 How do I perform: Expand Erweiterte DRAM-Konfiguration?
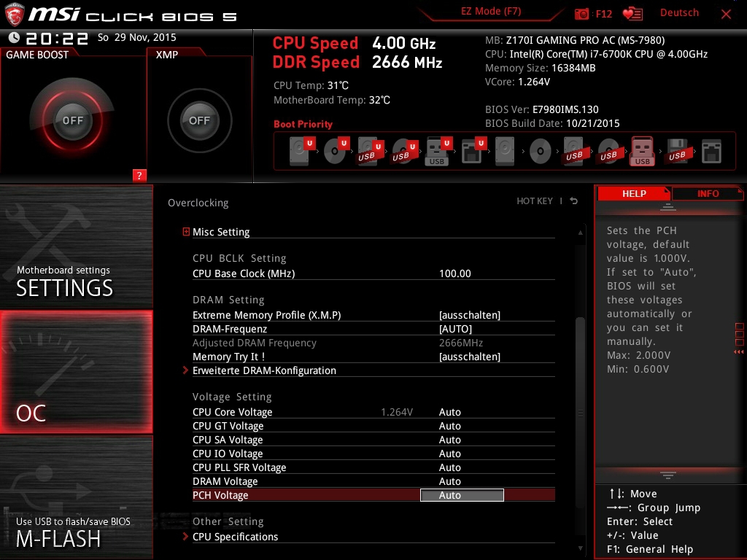click(x=263, y=370)
